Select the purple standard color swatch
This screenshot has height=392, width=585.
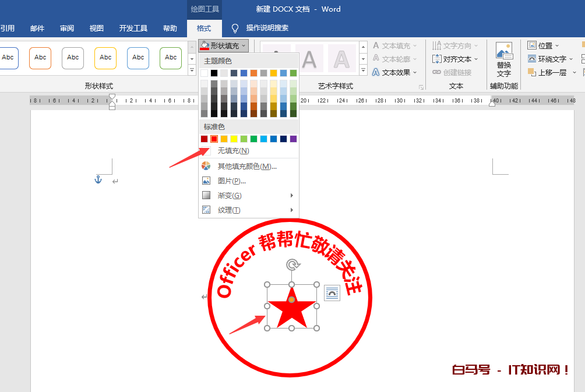click(293, 139)
